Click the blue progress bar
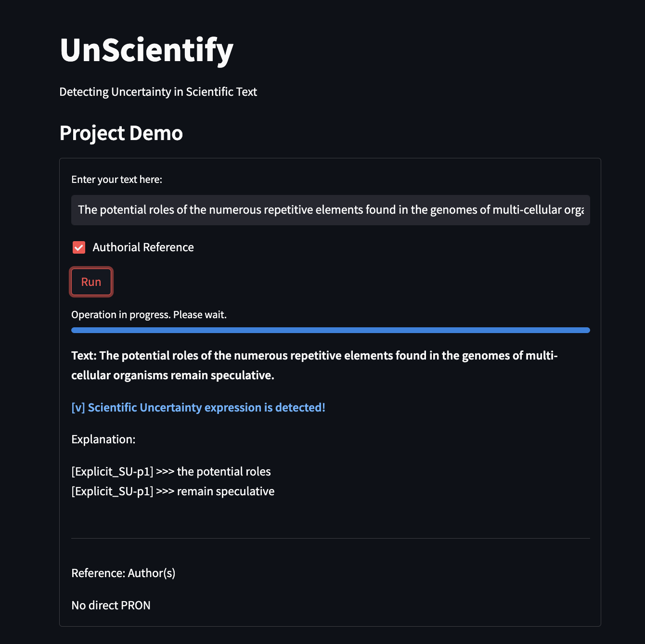This screenshot has width=645, height=644. coord(330,330)
